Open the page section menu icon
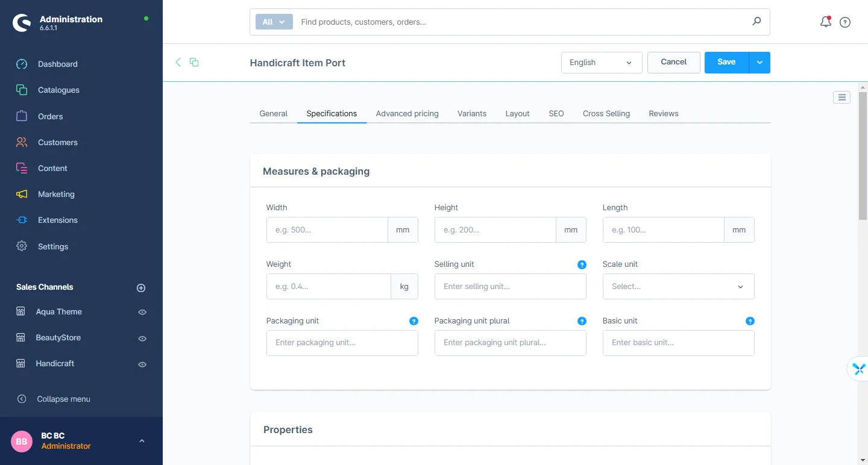The height and width of the screenshot is (465, 868). (x=841, y=97)
